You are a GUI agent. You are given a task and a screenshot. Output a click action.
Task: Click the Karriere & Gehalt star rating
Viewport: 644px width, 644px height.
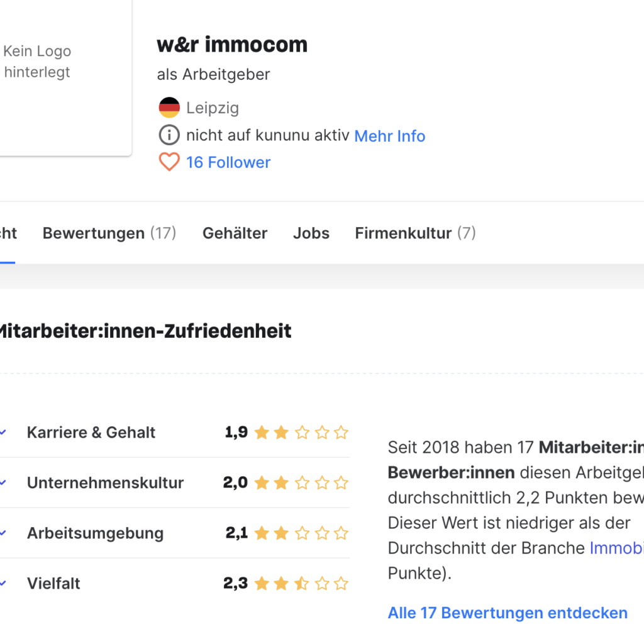click(x=301, y=433)
